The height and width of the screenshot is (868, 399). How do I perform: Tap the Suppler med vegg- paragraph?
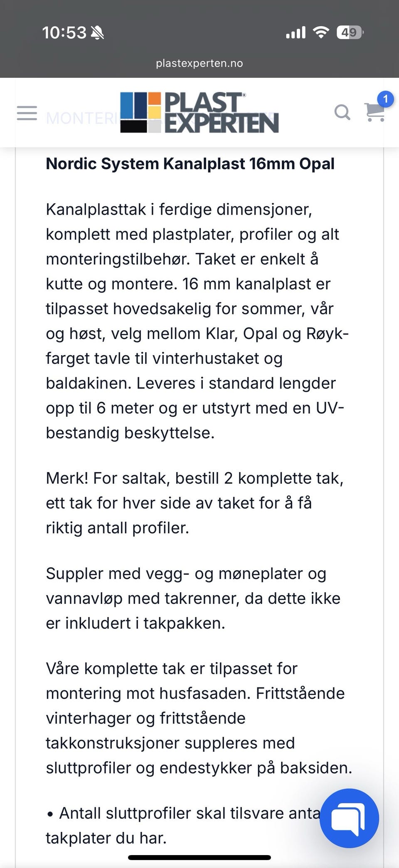click(193, 598)
